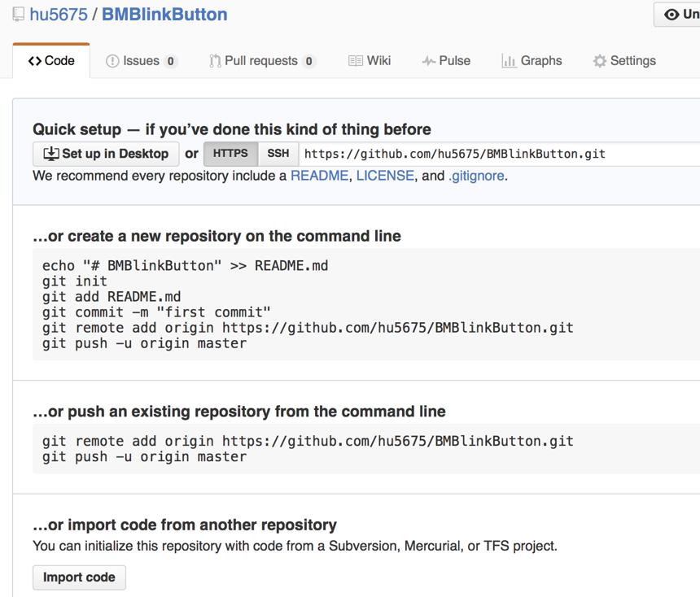Click the Graphs bar chart icon
The image size is (700, 597).
pos(509,61)
